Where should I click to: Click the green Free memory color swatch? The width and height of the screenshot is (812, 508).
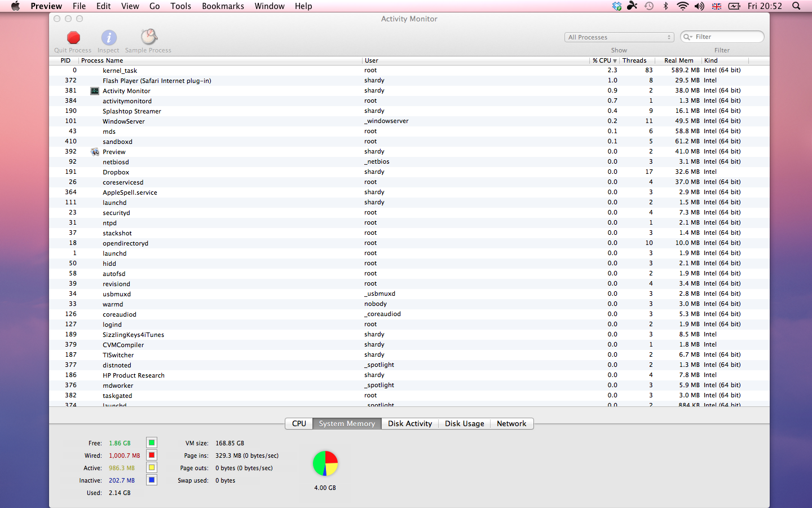tap(152, 443)
